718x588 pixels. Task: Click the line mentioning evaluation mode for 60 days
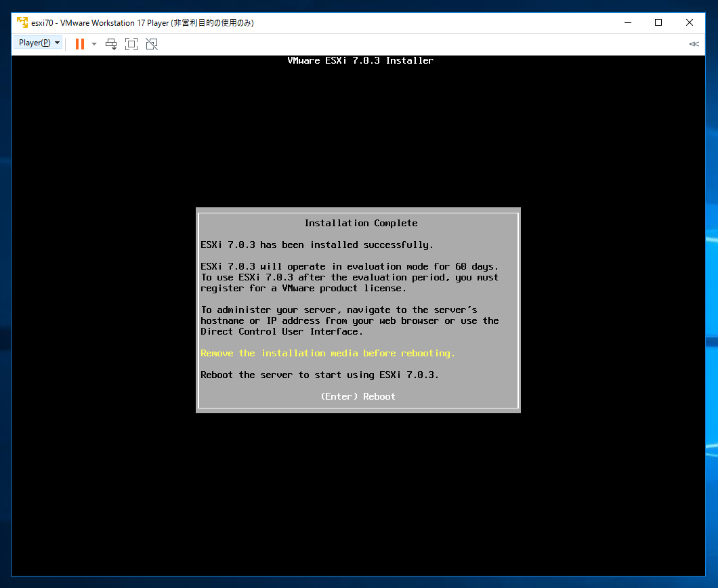pyautogui.click(x=350, y=266)
